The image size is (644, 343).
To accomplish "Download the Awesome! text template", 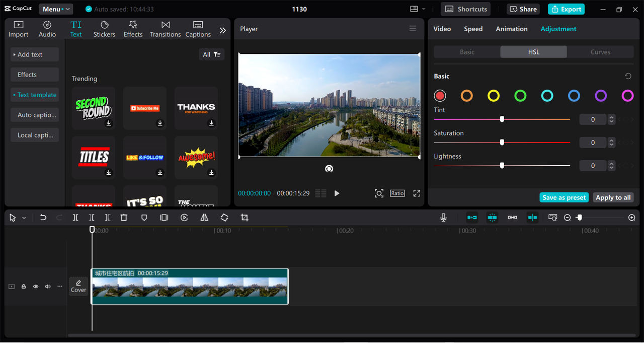I will pos(211,172).
